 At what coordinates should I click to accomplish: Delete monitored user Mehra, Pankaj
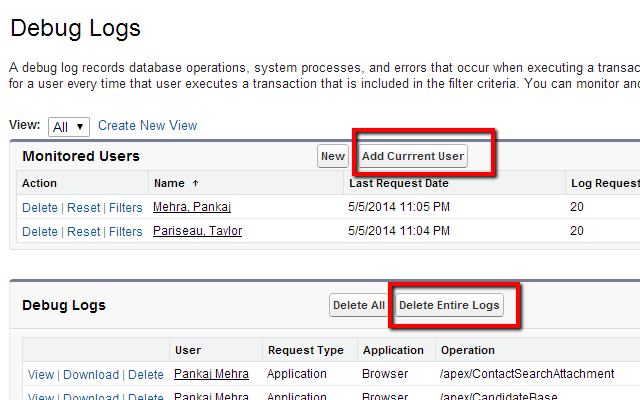(40, 207)
